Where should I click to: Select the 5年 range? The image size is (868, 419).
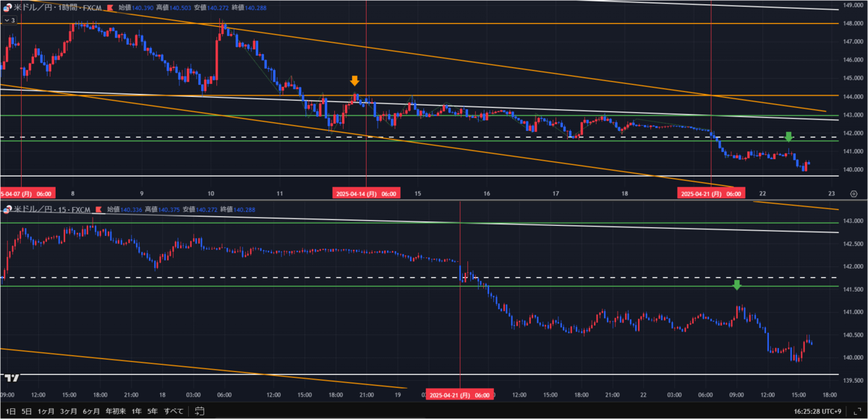153,410
